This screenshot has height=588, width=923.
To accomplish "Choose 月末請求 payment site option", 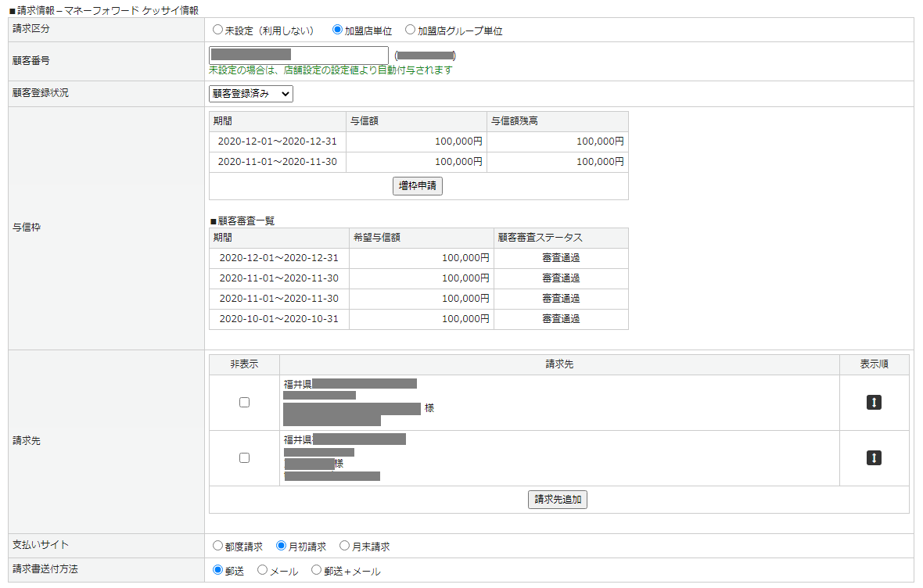I will [x=345, y=546].
